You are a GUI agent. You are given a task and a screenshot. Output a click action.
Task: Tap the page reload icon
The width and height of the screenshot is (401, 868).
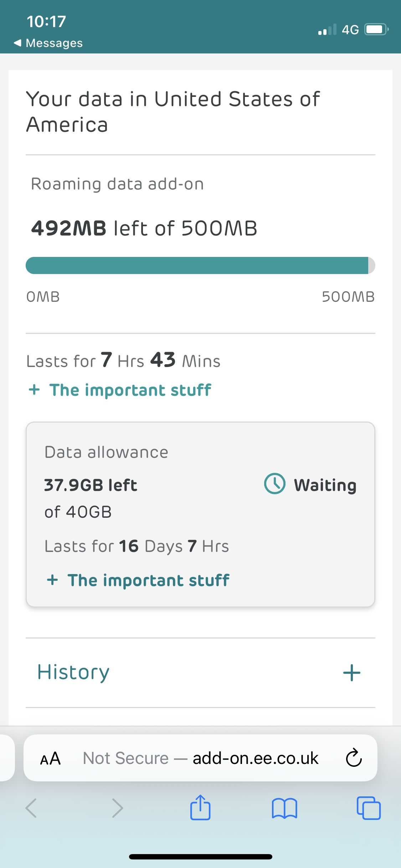(x=354, y=758)
